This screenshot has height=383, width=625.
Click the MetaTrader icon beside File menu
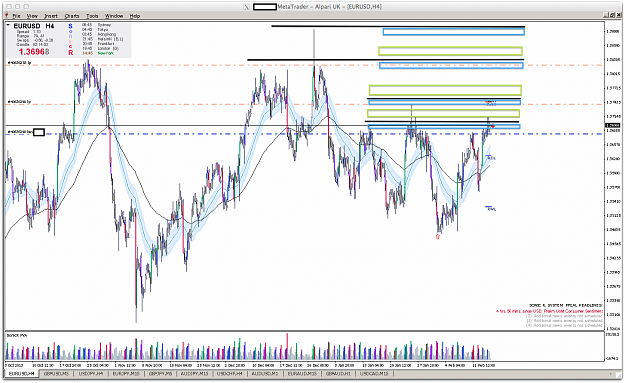pos(6,16)
